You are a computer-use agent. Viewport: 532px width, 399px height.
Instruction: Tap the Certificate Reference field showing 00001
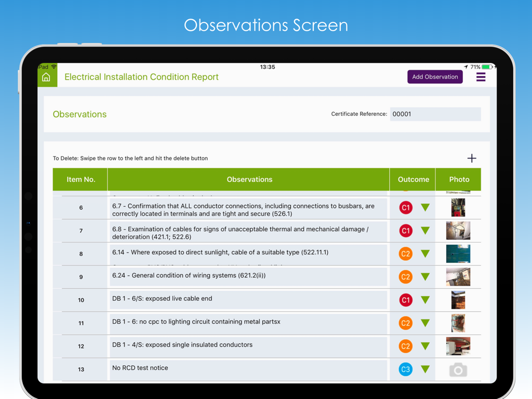(x=435, y=114)
